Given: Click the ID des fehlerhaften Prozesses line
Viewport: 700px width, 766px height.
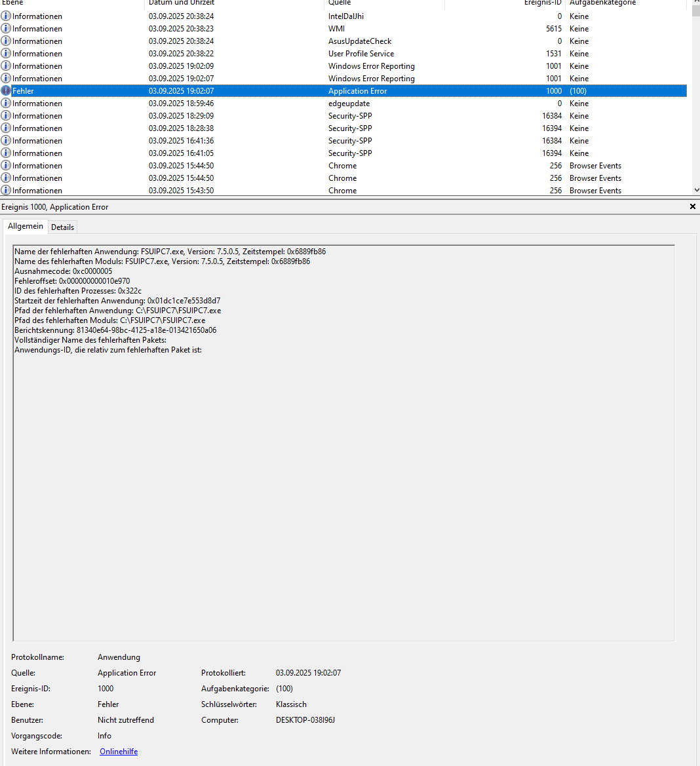Looking at the screenshot, I should 78,291.
